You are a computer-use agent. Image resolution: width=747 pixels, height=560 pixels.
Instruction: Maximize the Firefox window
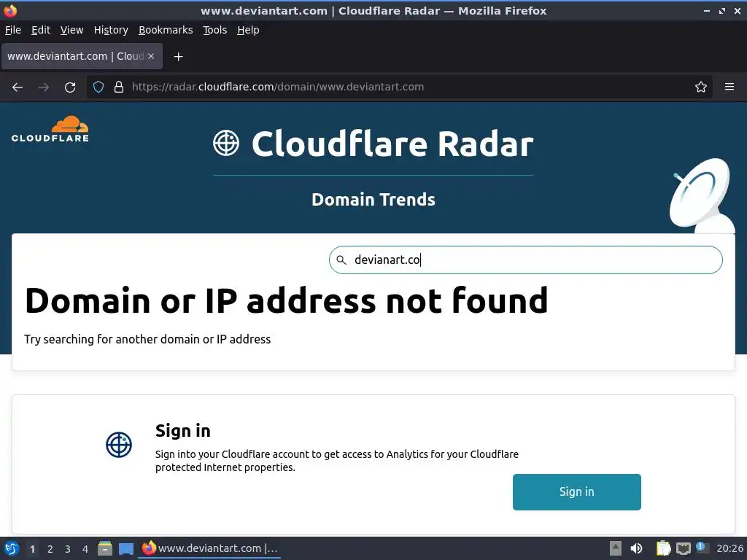coord(722,10)
